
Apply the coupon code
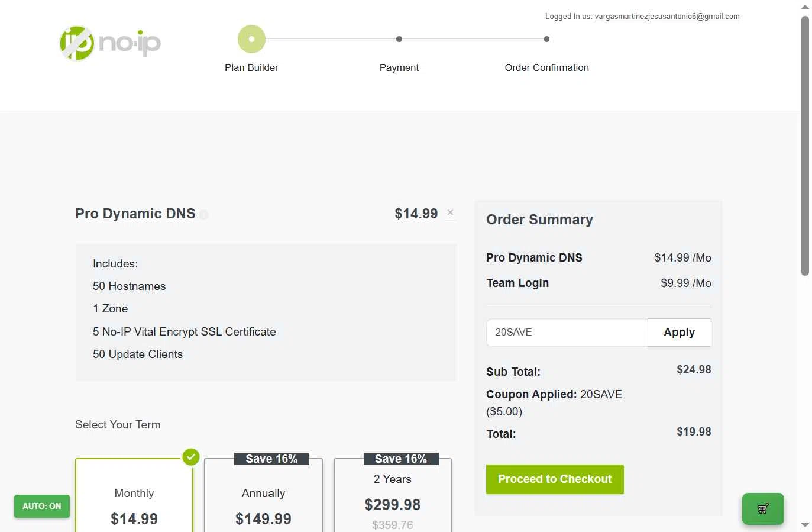pos(680,333)
